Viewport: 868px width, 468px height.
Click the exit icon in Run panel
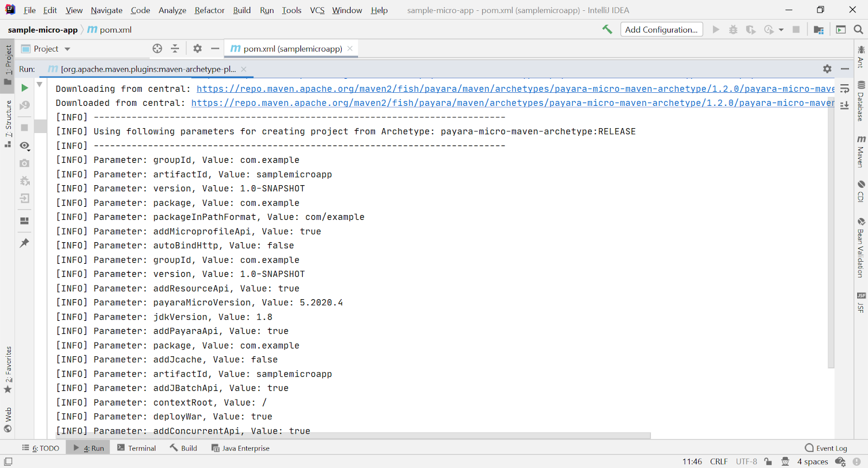[x=24, y=199]
